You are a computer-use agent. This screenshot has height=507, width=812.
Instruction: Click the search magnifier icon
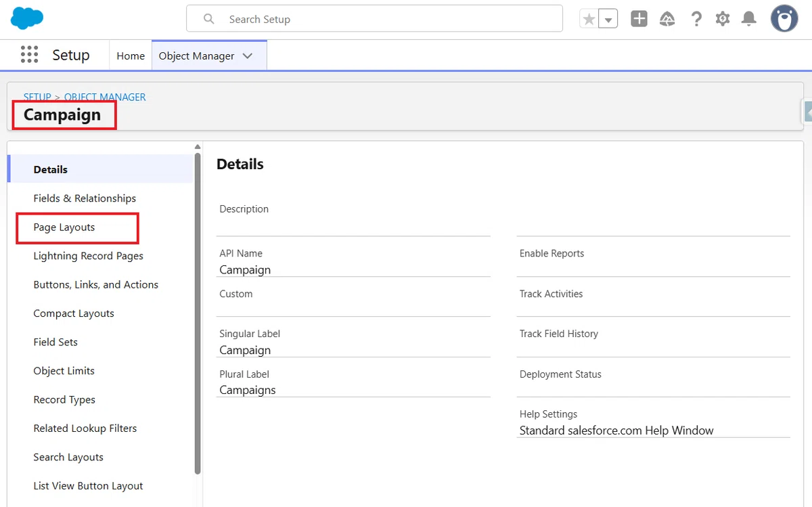(x=209, y=19)
